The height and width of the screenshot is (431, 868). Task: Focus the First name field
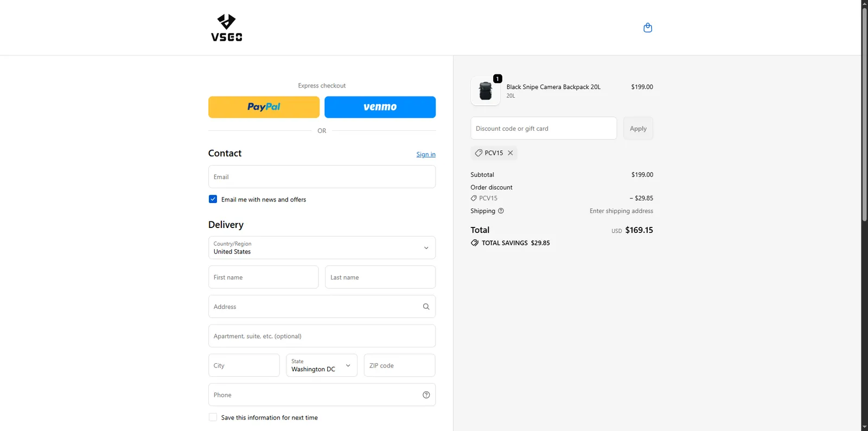[x=263, y=277]
